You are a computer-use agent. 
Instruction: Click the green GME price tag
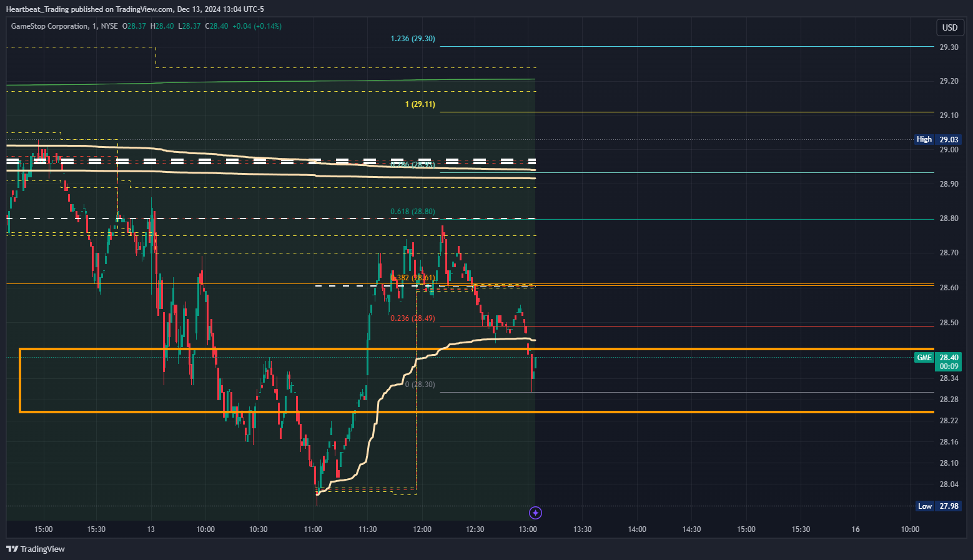point(924,358)
